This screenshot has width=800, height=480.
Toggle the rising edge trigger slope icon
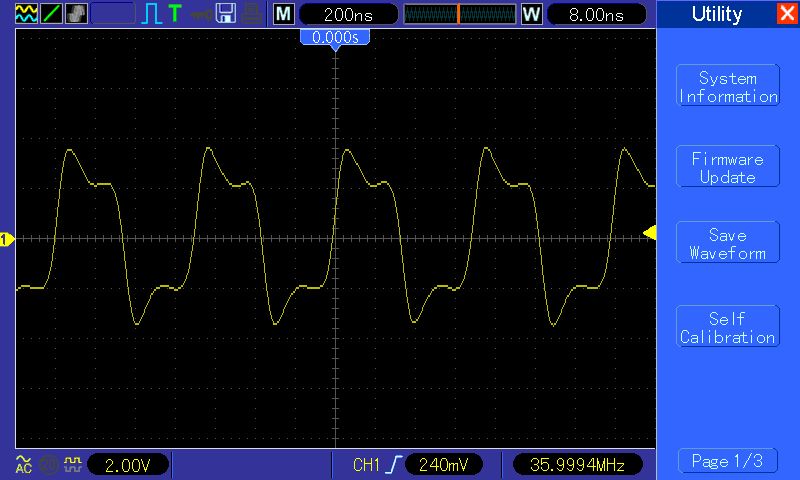395,465
